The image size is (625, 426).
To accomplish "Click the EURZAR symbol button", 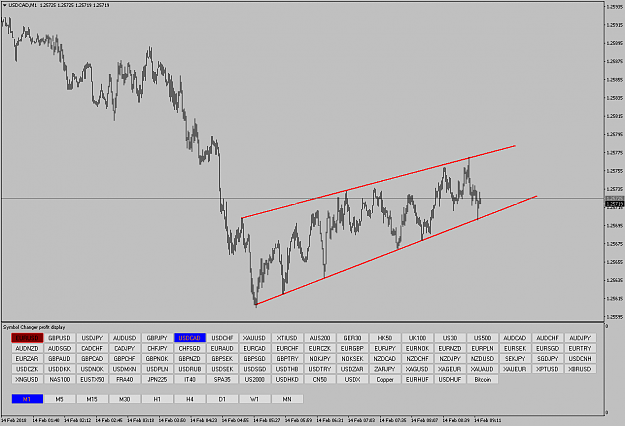I will tap(27, 359).
